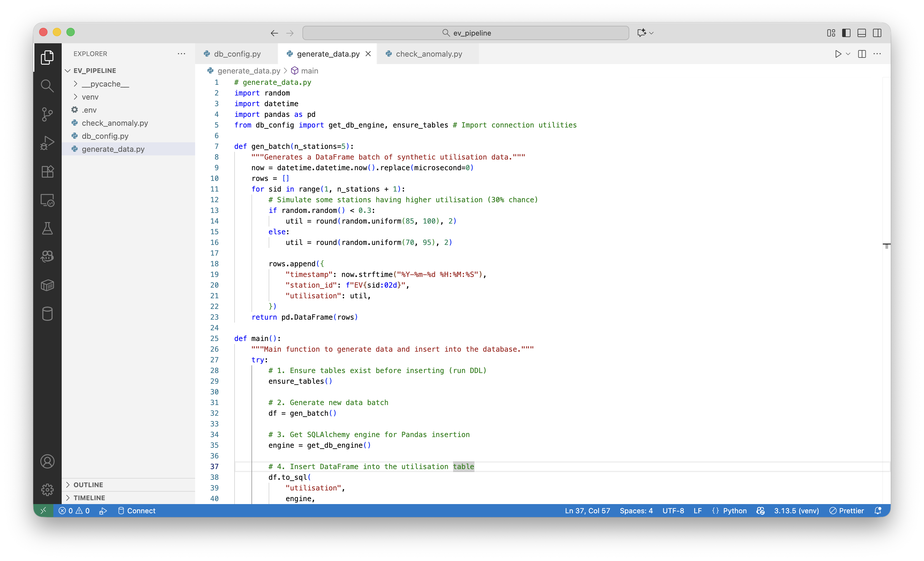Split the editor to the right
924x561 pixels.
tap(862, 54)
